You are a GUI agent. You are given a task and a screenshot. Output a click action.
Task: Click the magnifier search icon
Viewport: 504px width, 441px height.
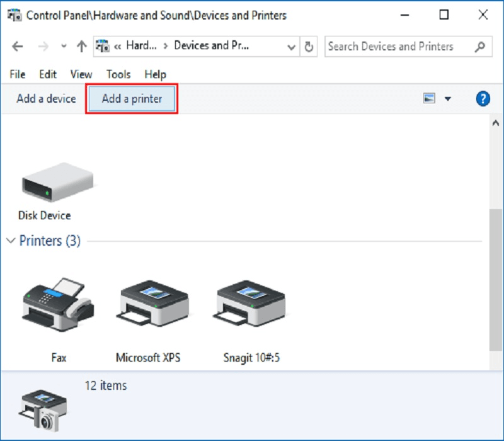tap(480, 47)
